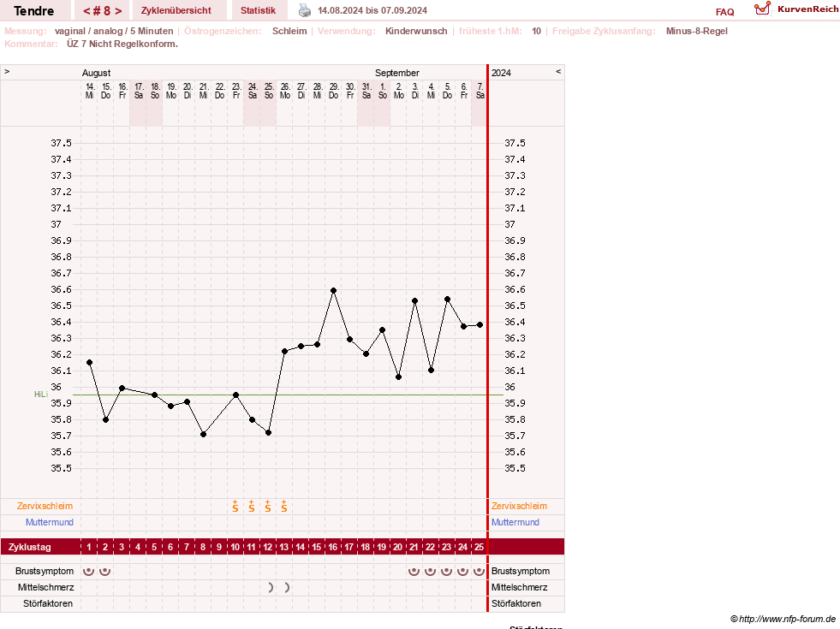
Task: Click cervical mucus symbol on cycle day 11
Action: 251,506
